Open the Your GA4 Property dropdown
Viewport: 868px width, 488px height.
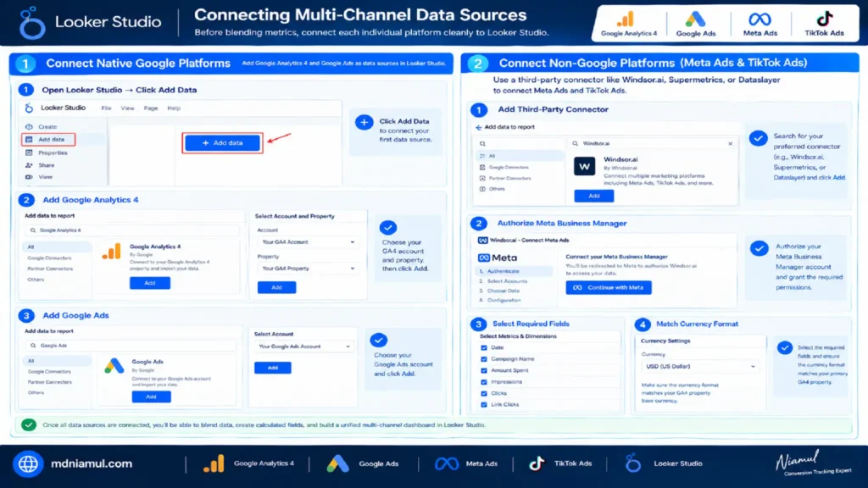[x=307, y=269]
